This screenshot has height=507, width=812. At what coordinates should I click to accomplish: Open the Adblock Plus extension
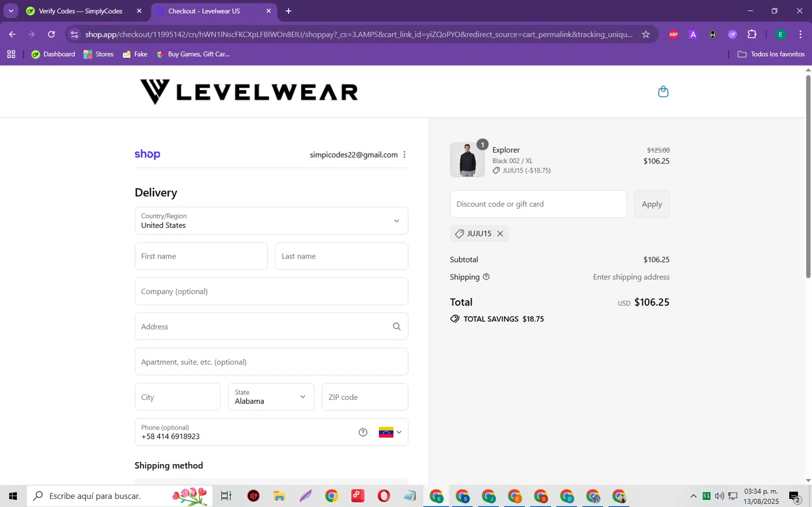coord(673,34)
